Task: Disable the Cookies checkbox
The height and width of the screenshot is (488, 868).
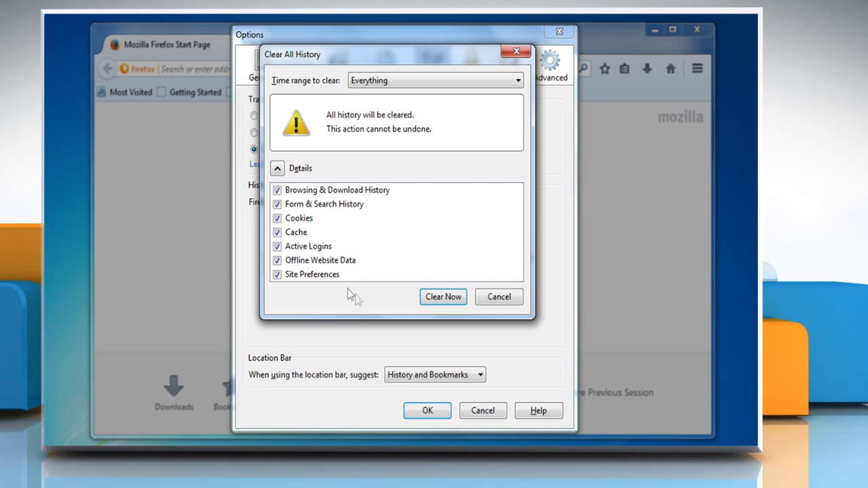Action: pos(277,218)
